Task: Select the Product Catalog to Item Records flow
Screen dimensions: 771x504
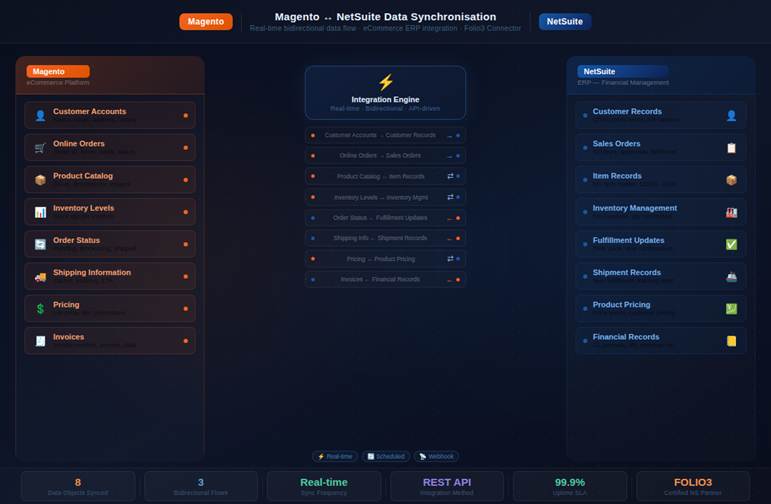Action: point(386,176)
